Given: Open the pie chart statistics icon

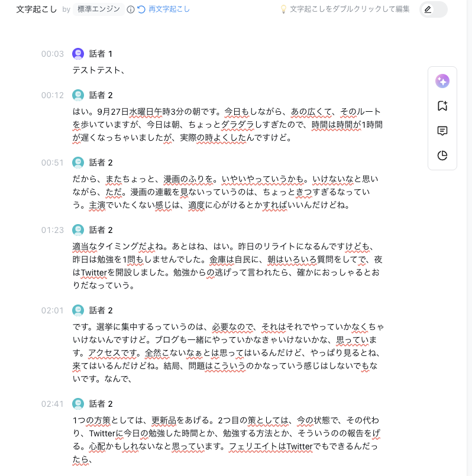Looking at the screenshot, I should coord(442,156).
